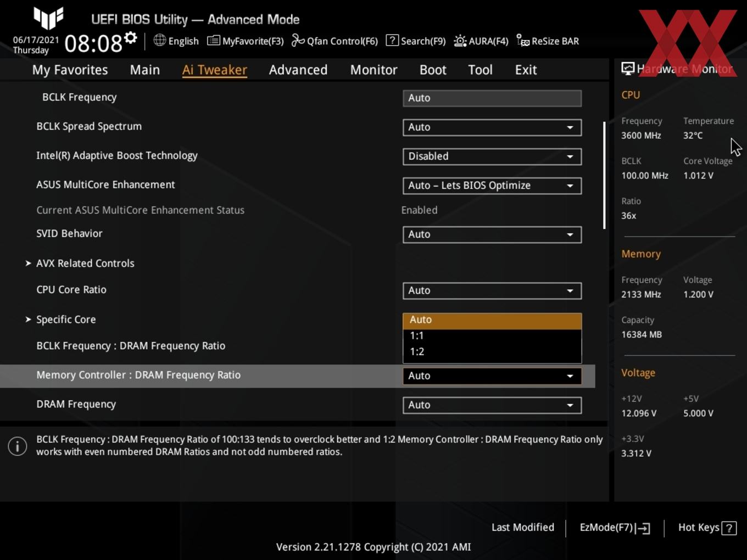Image resolution: width=747 pixels, height=560 pixels.
Task: Click the globe language icon
Action: click(159, 40)
